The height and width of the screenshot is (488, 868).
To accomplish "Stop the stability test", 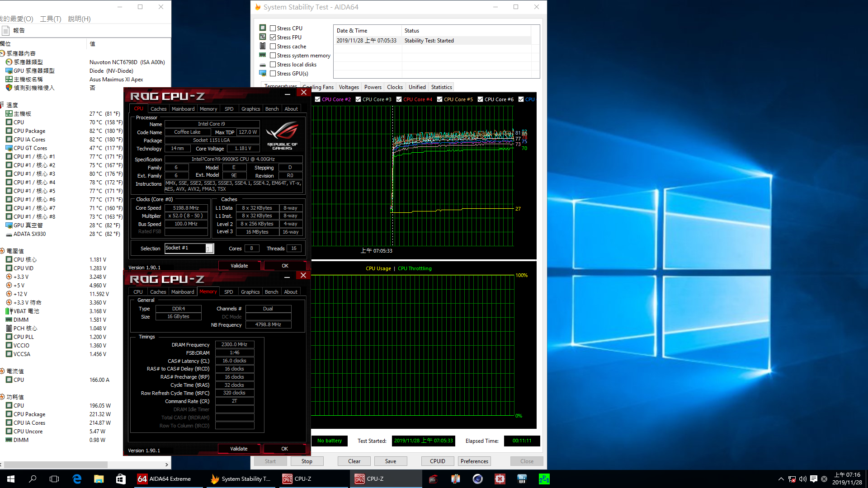I will pyautogui.click(x=307, y=461).
